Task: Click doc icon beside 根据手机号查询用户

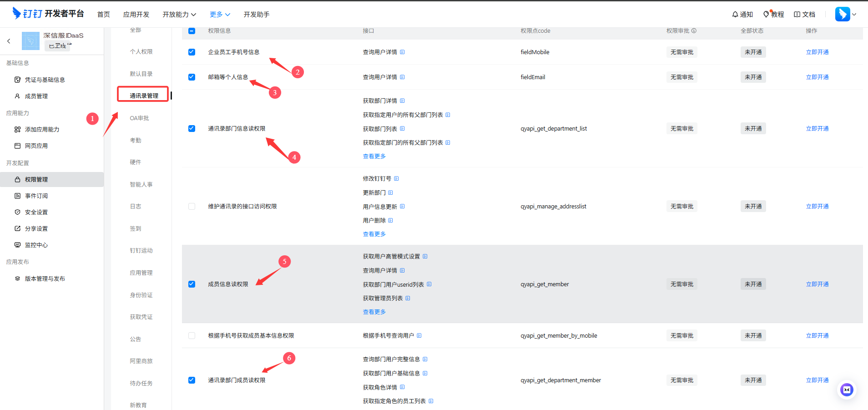Action: coord(419,336)
